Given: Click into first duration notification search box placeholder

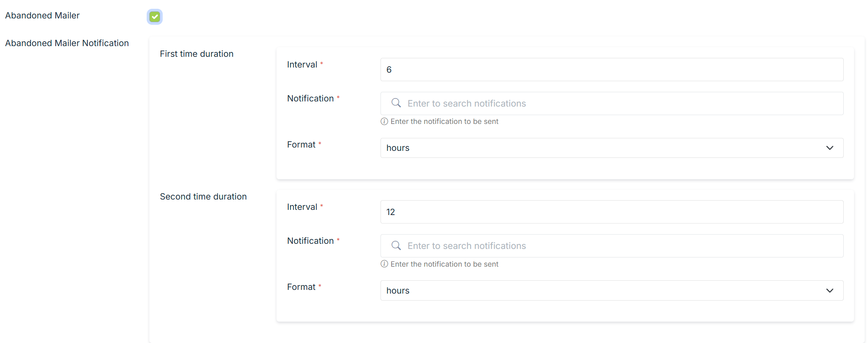Looking at the screenshot, I should (x=466, y=104).
